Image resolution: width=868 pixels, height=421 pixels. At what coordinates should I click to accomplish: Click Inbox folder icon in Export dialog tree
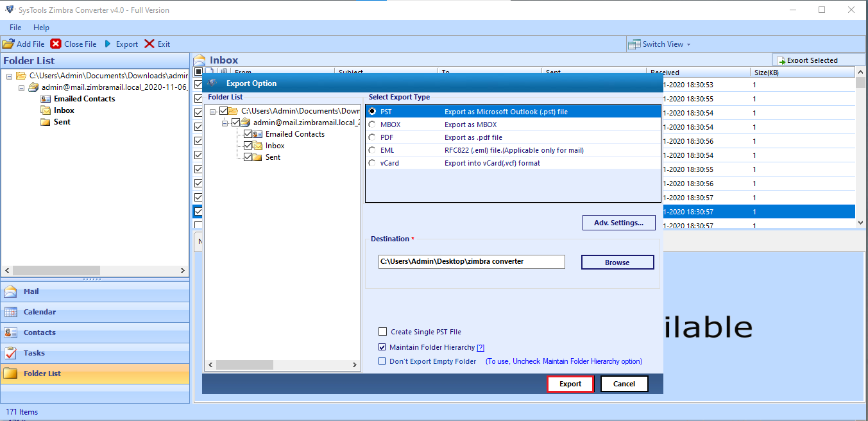pos(257,146)
